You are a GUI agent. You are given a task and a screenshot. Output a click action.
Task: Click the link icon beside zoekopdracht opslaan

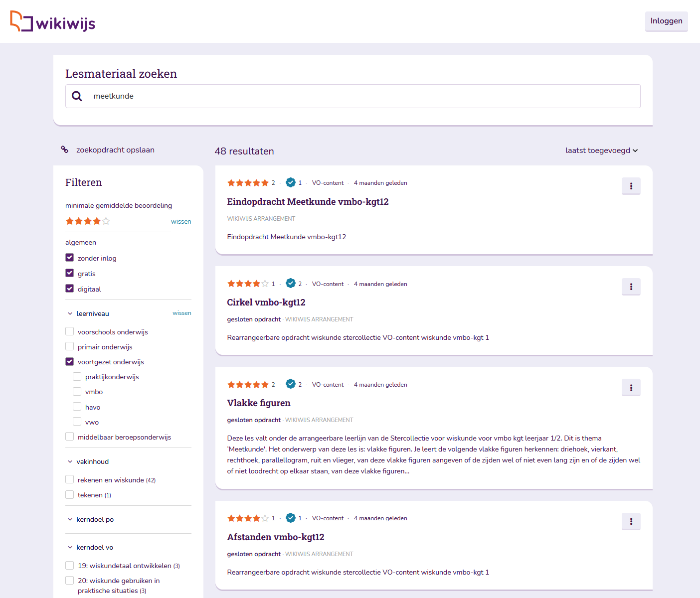pyautogui.click(x=65, y=149)
